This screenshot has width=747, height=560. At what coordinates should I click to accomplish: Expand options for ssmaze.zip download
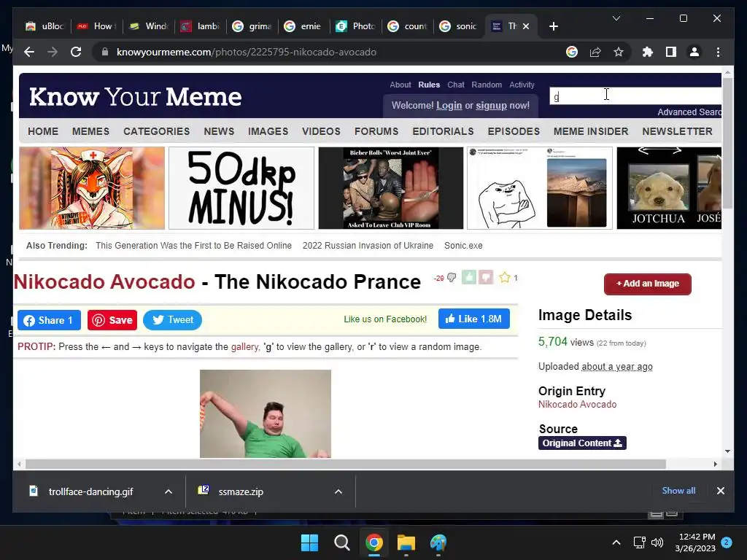pyautogui.click(x=338, y=491)
